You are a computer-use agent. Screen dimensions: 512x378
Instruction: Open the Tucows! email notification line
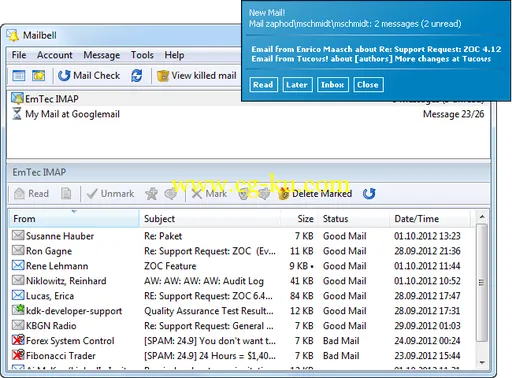(371, 59)
